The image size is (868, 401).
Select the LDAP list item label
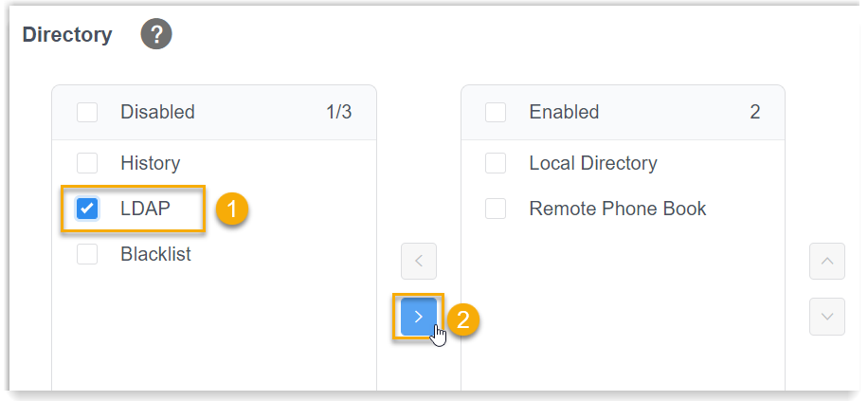tap(145, 209)
